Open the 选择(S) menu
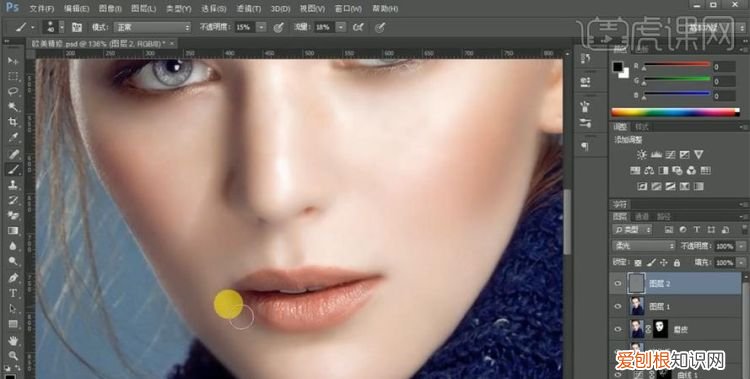750x379 pixels. click(213, 9)
